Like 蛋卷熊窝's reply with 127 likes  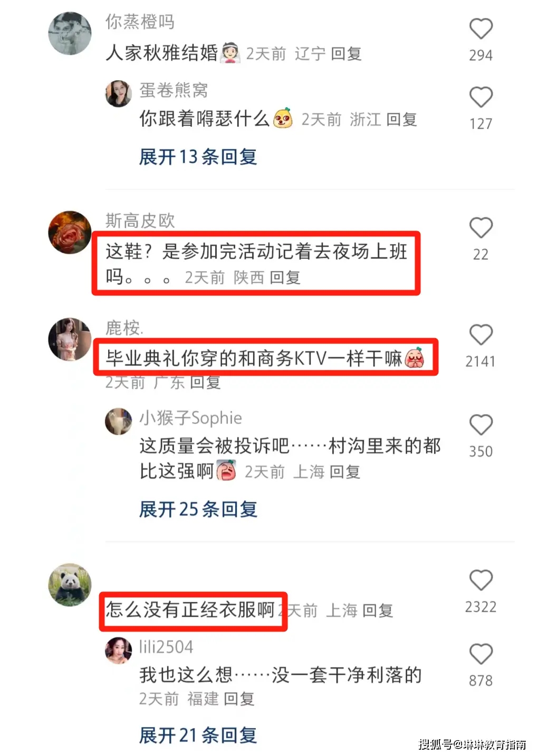[x=481, y=98]
